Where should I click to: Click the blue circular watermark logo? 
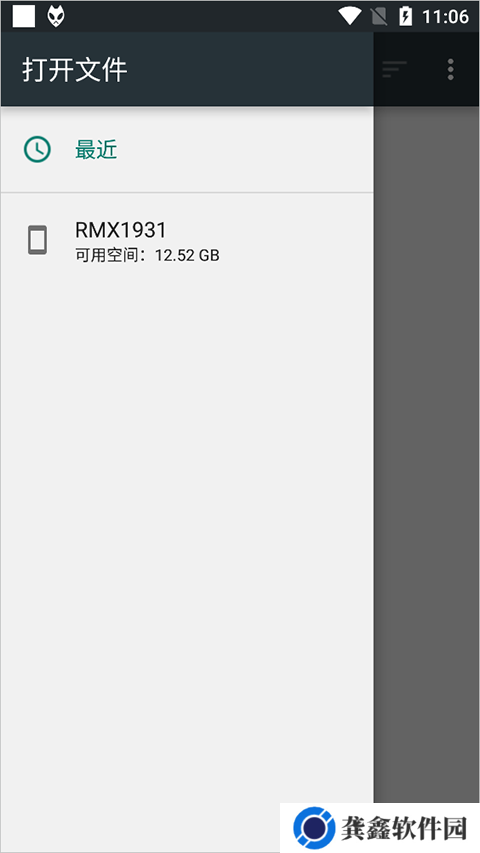pyautogui.click(x=314, y=827)
